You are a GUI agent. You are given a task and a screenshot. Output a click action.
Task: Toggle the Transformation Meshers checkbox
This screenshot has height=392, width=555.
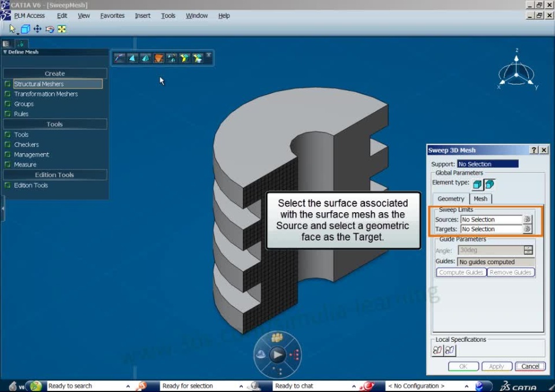coord(8,94)
